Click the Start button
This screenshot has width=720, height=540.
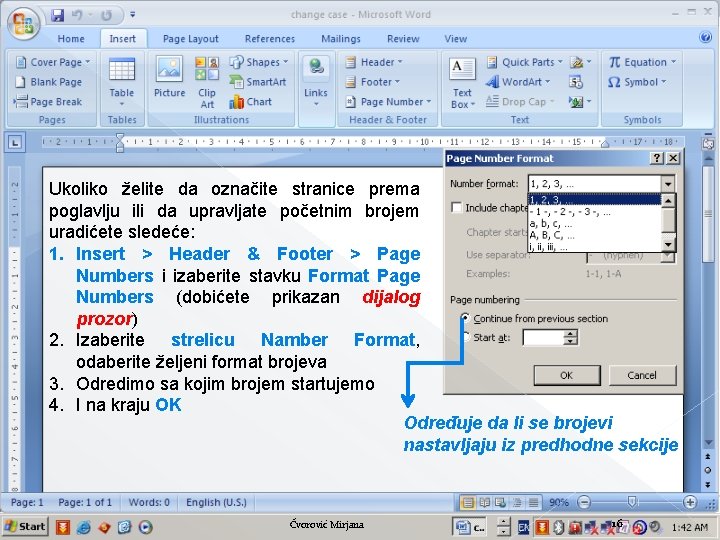[x=25, y=527]
